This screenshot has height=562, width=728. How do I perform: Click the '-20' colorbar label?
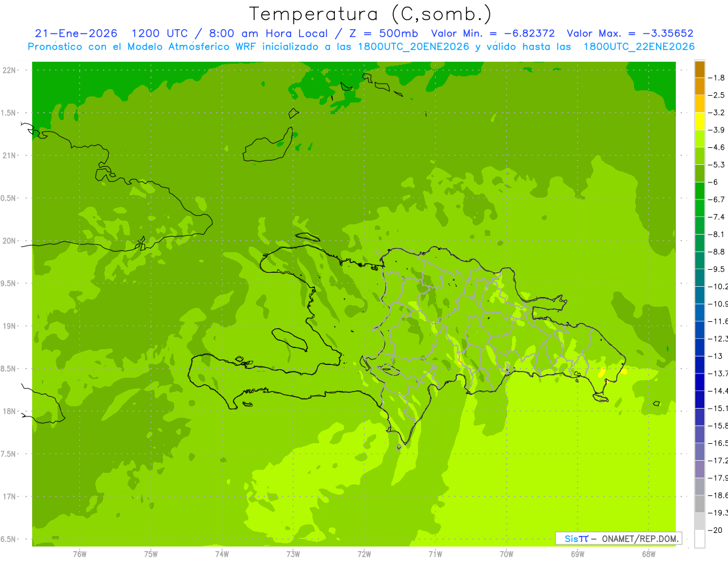pos(715,530)
